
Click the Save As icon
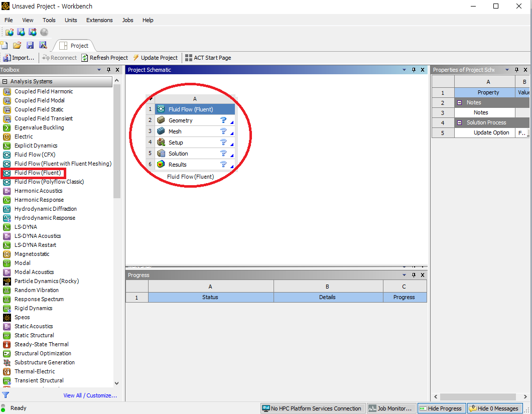[43, 45]
